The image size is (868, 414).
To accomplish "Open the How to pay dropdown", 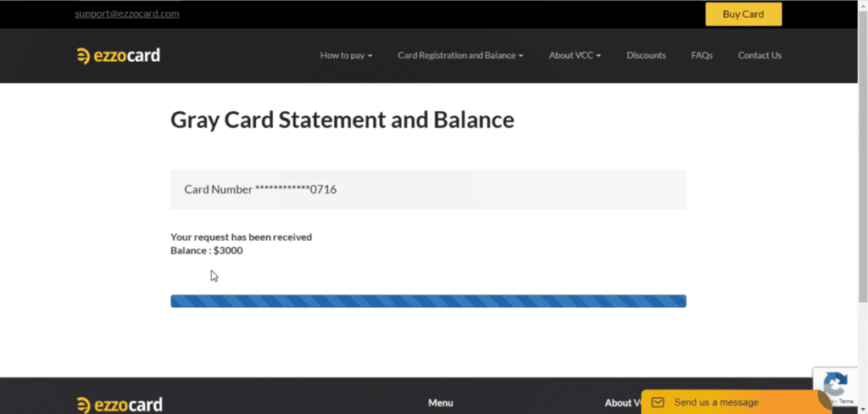I will tap(346, 55).
